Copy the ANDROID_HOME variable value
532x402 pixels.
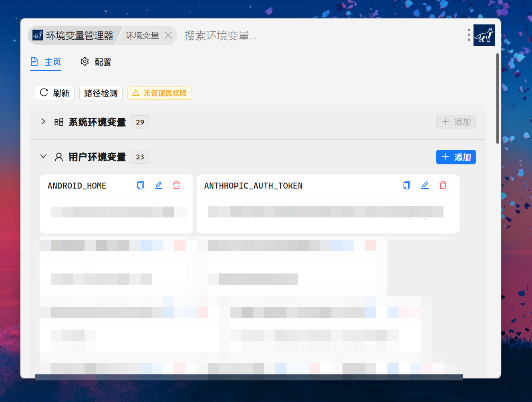pyautogui.click(x=140, y=185)
